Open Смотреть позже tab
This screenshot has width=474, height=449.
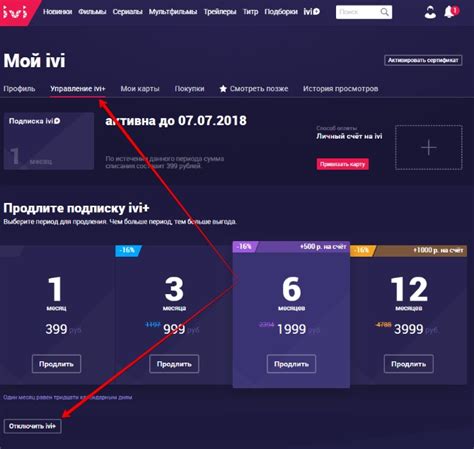click(254, 89)
